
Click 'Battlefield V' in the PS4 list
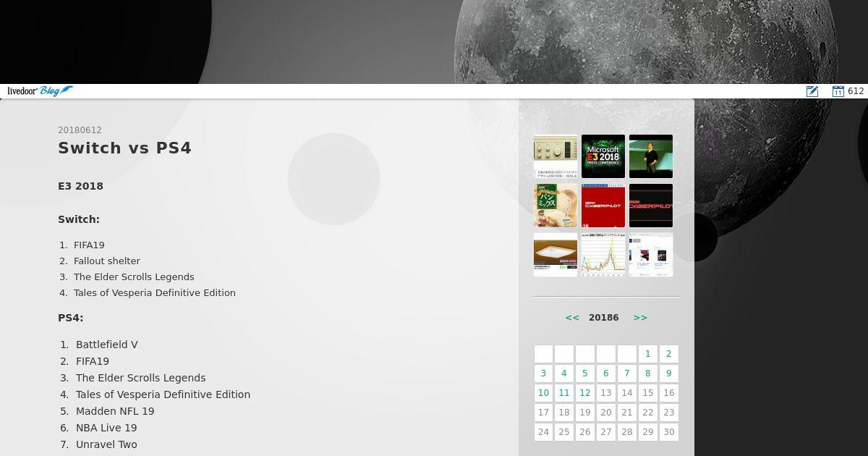click(x=107, y=345)
